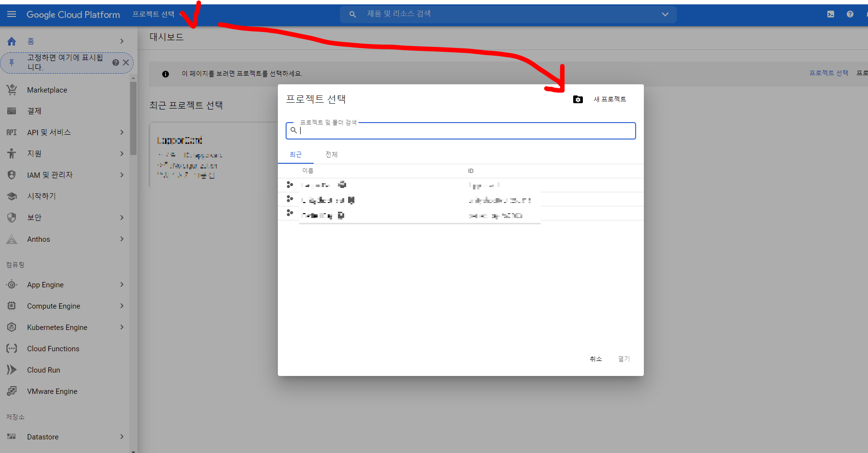Click 프로젝트 선택 link in info banner
The image size is (868, 453).
click(829, 73)
